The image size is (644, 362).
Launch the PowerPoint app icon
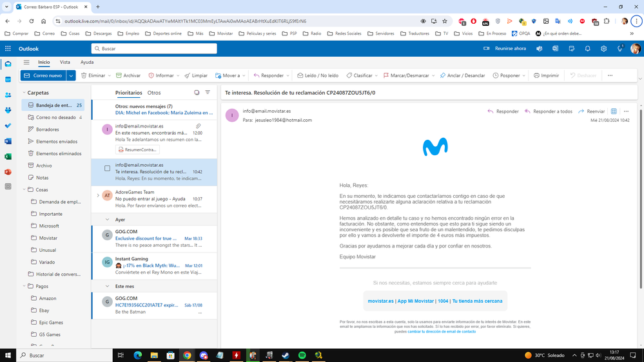pos(8,172)
